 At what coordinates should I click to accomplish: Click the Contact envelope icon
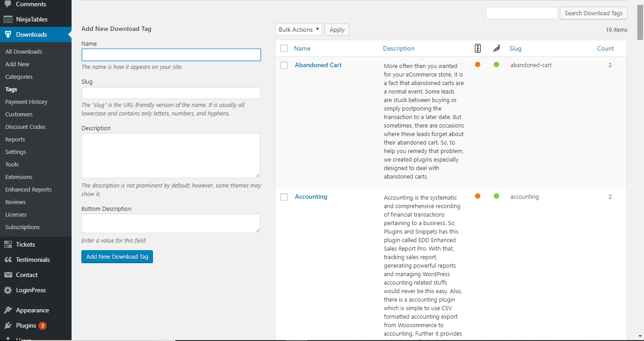8,275
